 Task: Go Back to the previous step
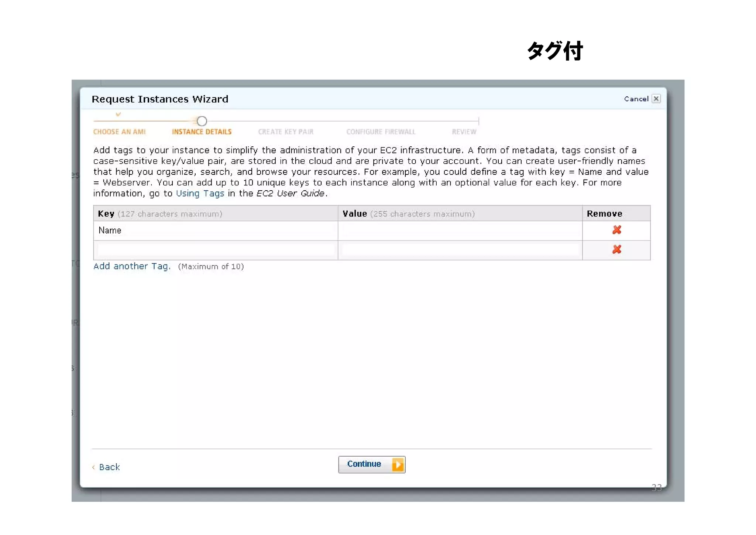pyautogui.click(x=109, y=467)
